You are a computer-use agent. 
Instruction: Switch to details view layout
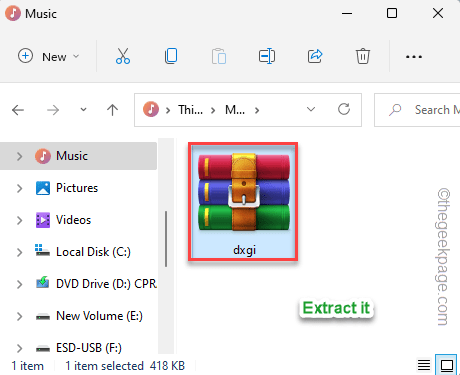coord(424,365)
